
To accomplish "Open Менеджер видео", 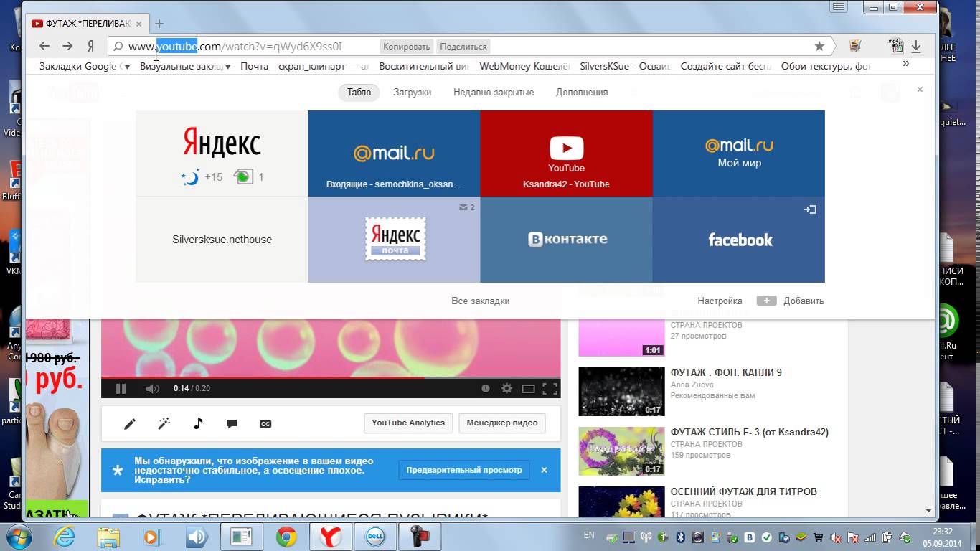I will point(502,423).
